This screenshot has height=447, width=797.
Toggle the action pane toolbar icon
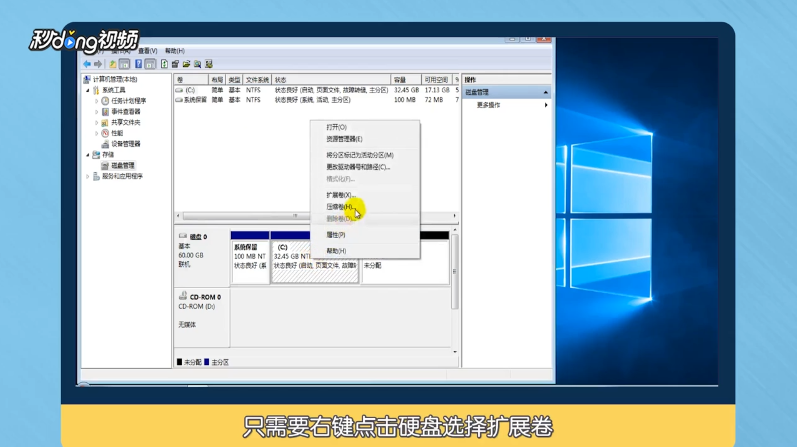pos(150,64)
